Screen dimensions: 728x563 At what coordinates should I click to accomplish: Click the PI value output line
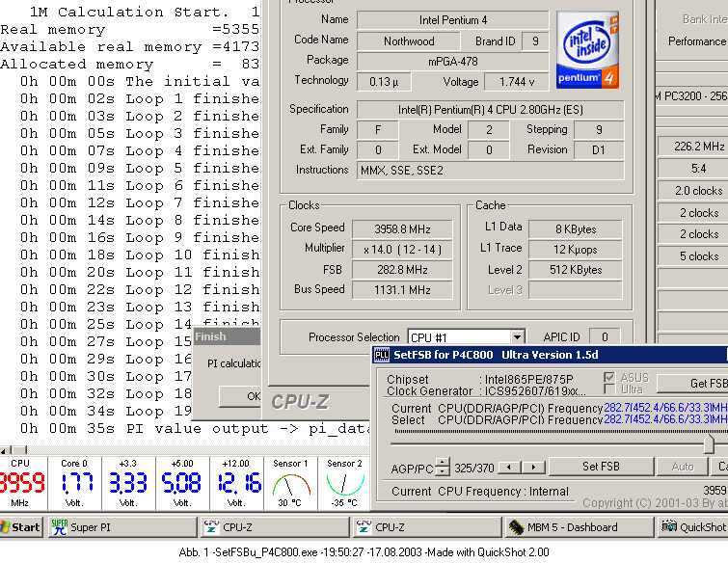[195, 428]
